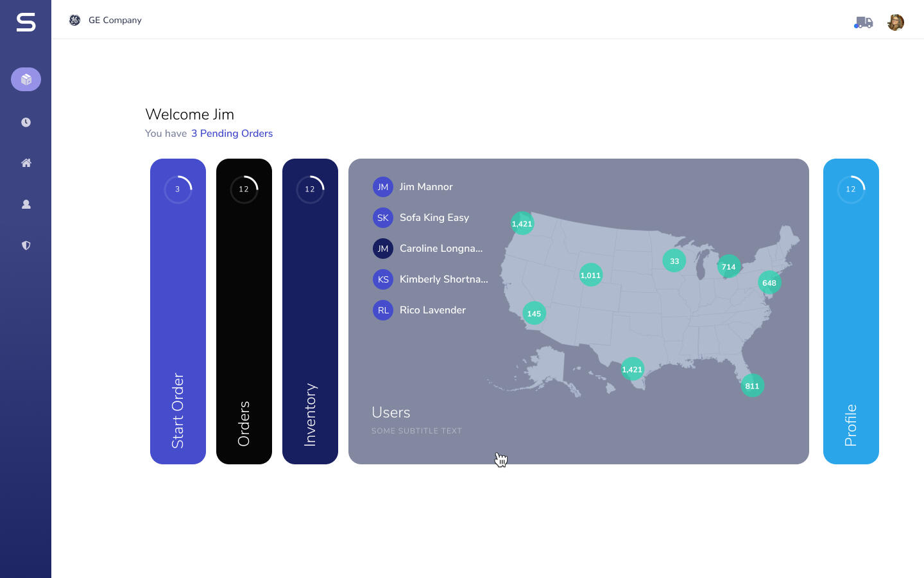Viewport: 924px width, 578px height.
Task: Open the clock history sidebar icon
Action: [26, 122]
